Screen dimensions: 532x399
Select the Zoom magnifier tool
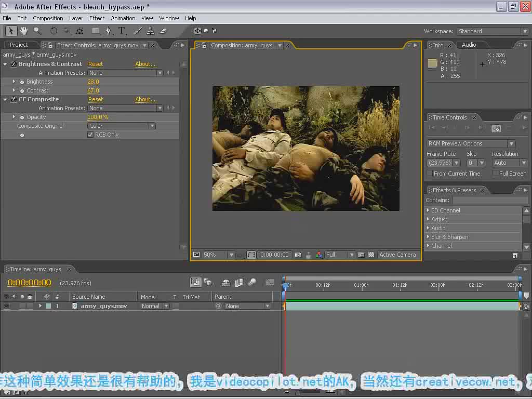tap(37, 31)
